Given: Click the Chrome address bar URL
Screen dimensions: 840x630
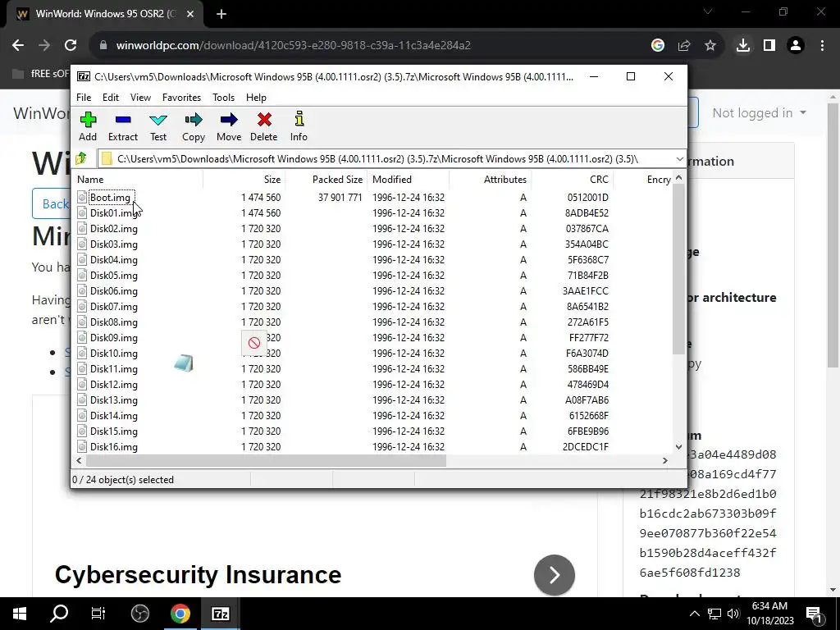Looking at the screenshot, I should [x=293, y=46].
